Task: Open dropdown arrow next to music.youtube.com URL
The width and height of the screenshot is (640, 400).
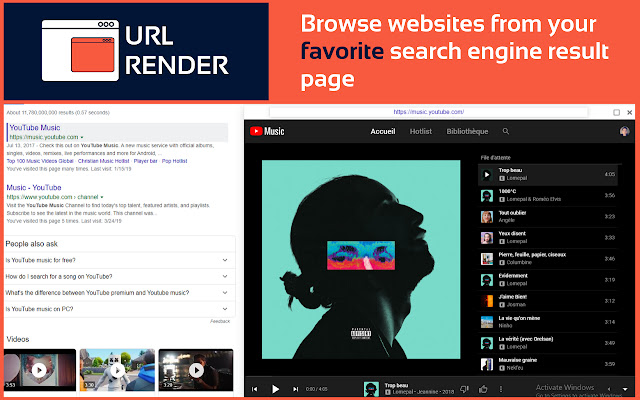Action: pyautogui.click(x=82, y=137)
